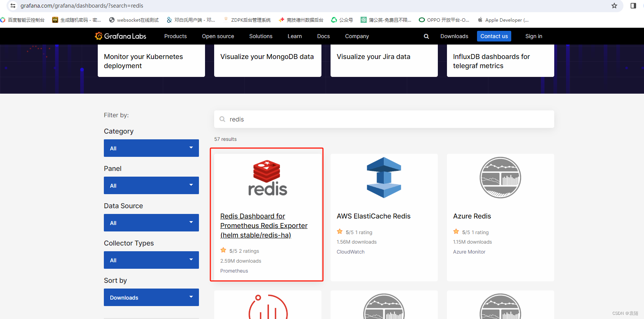Open the Azure Redis dashboard title
Viewport: 644px width, 319px height.
pos(472,216)
